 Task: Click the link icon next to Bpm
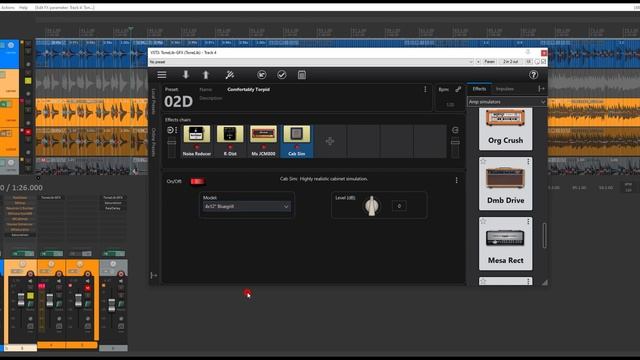458,89
